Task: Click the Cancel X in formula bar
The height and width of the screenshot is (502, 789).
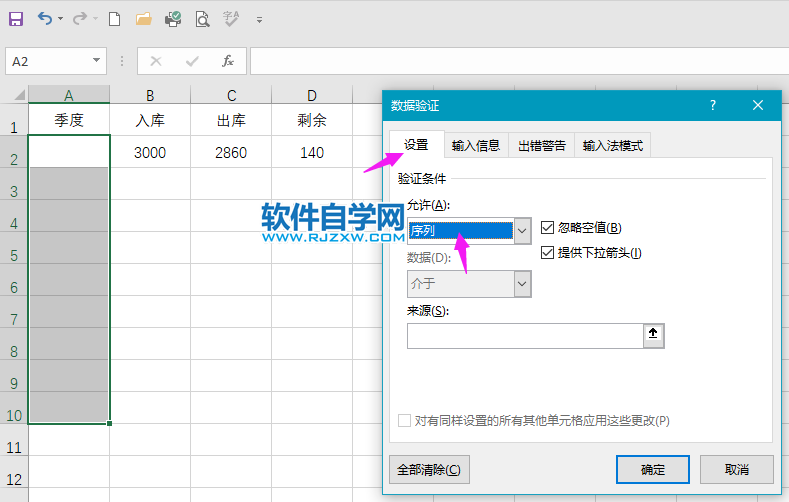Action: click(156, 61)
